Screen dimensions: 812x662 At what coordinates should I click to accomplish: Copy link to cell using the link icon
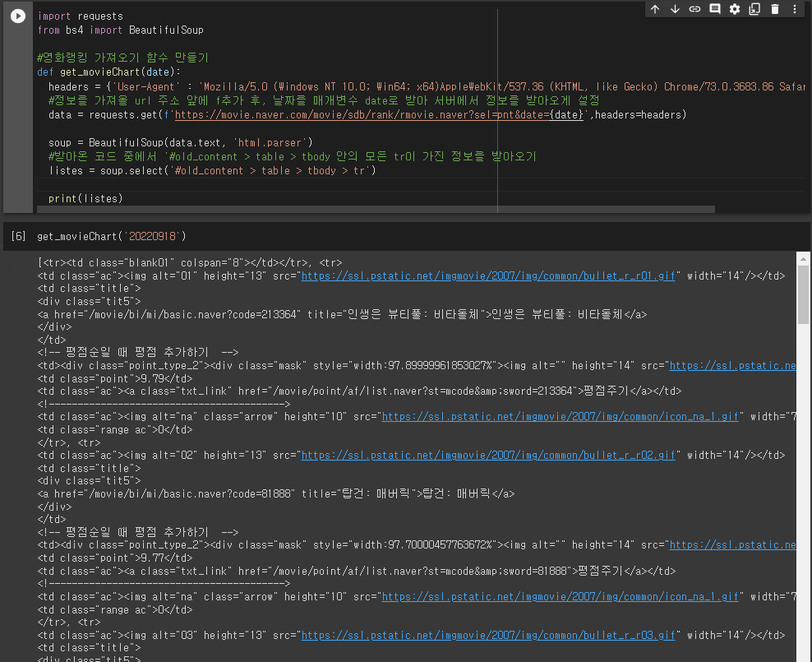694,9
